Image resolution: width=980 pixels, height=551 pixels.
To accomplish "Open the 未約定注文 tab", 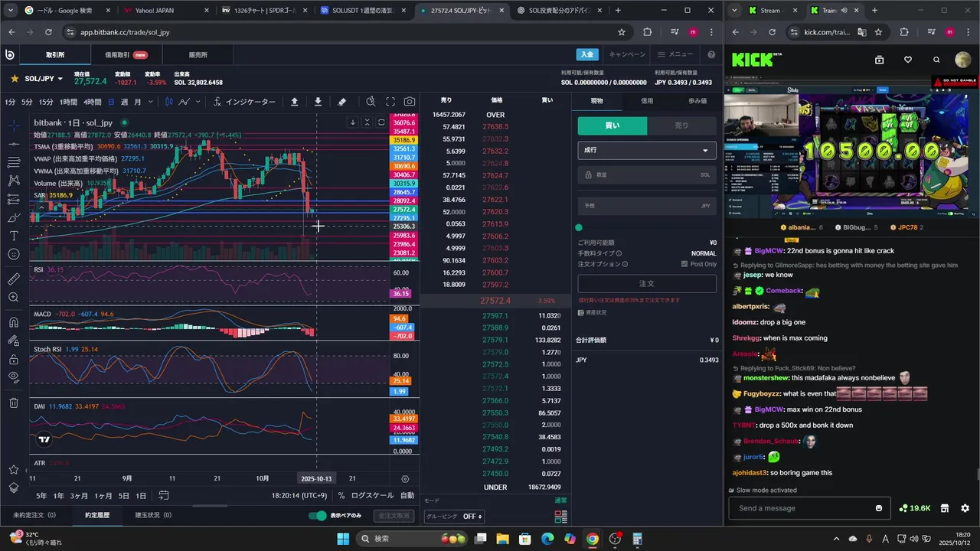I will coord(34,515).
